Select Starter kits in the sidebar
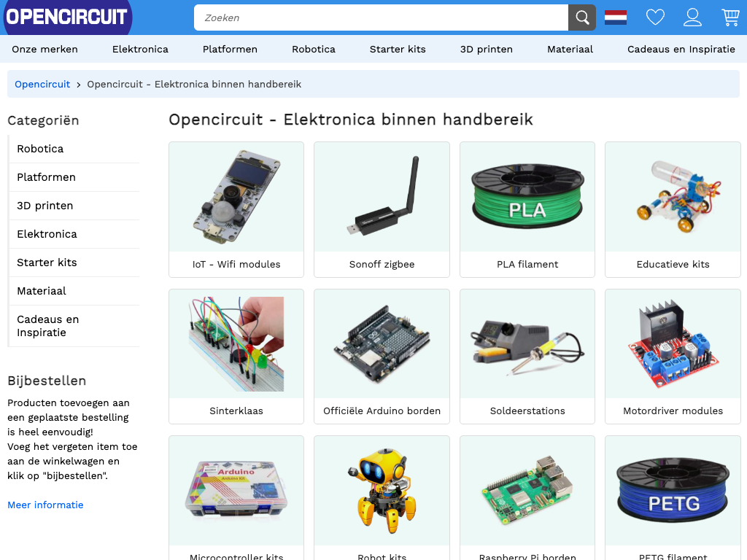This screenshot has height=560, width=747. tap(75, 262)
